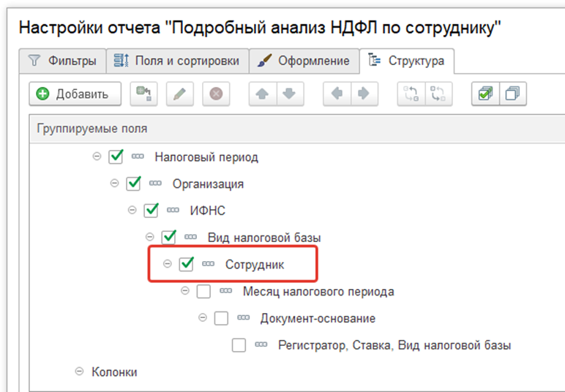Open the Поля и сортировки tab
This screenshot has width=565, height=392.
pyautogui.click(x=178, y=61)
